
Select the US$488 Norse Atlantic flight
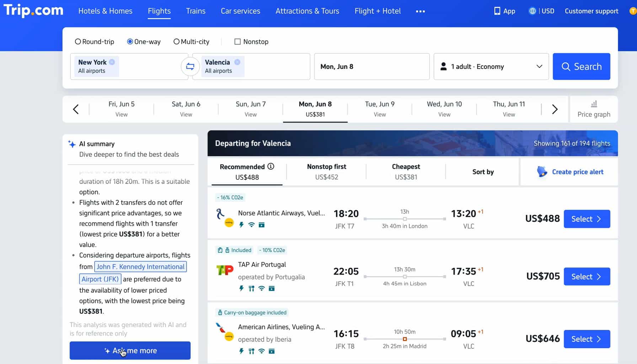click(587, 219)
